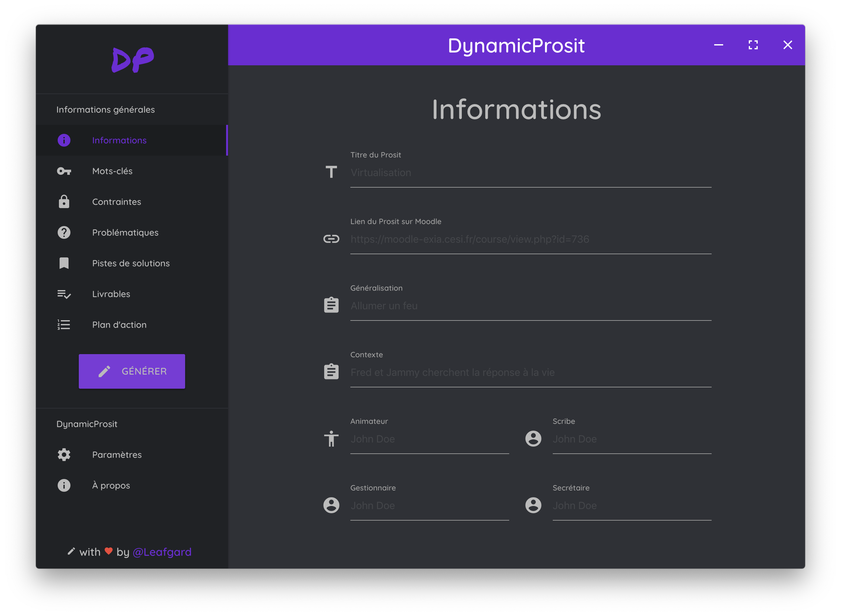Click the bookmark icon for Pistes de solutions

64,263
